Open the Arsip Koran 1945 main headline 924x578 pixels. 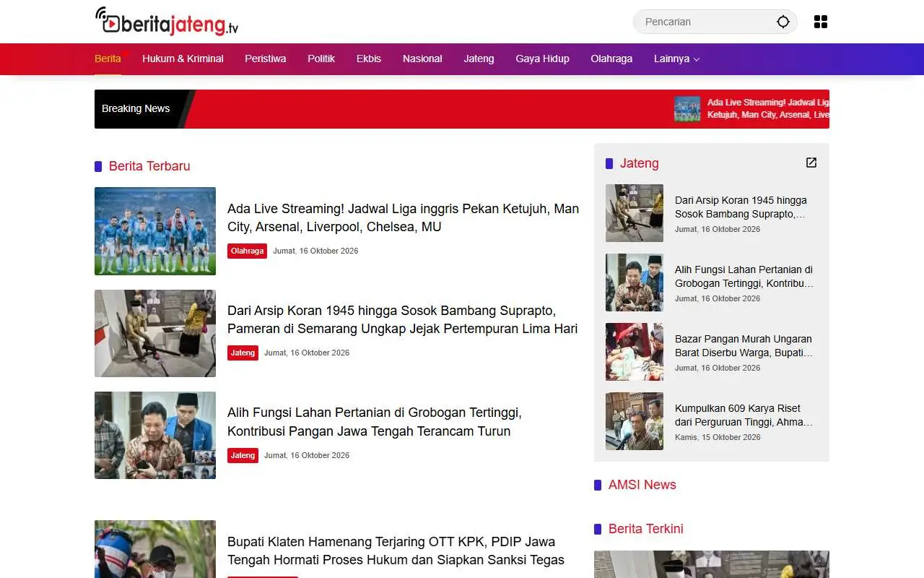pos(402,319)
